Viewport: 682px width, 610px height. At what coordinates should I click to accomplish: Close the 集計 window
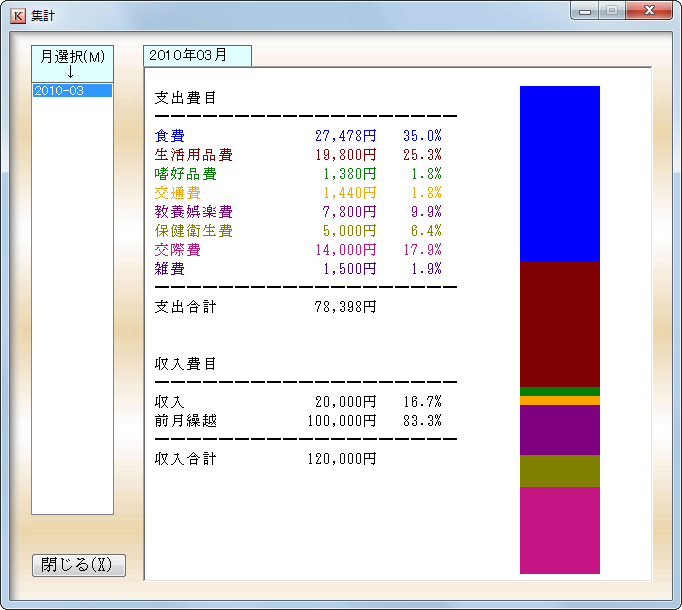tap(649, 11)
